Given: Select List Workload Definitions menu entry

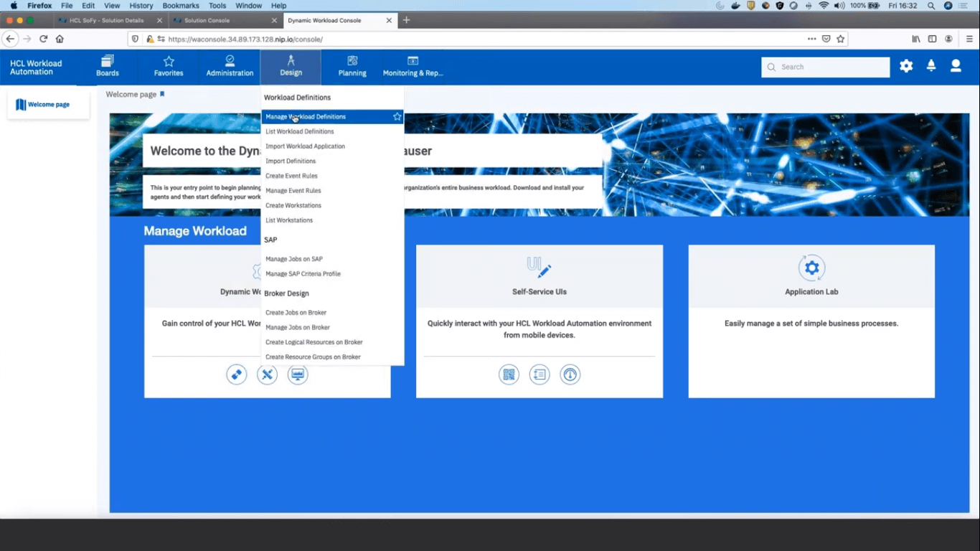Looking at the screenshot, I should click(x=300, y=131).
